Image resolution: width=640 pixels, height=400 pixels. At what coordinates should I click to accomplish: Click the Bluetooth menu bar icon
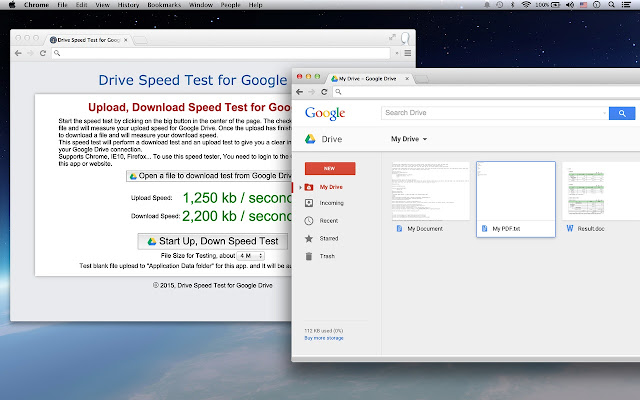point(513,5)
